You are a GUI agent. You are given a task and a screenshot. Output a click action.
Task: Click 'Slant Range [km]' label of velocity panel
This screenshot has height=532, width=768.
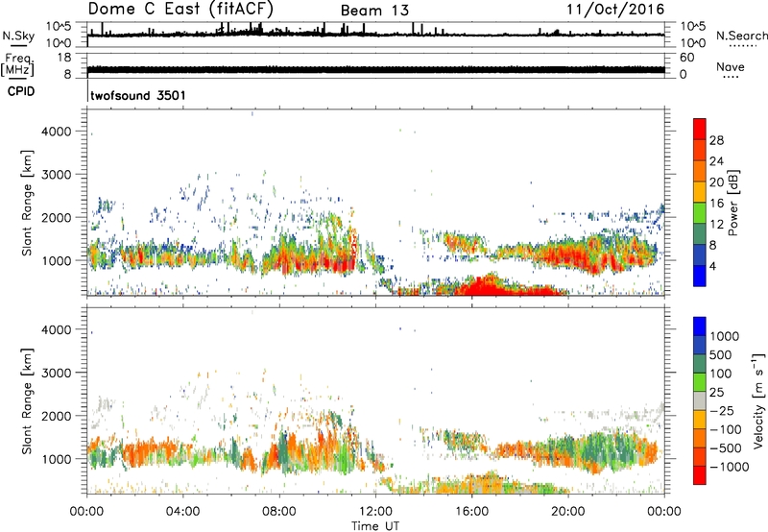27,400
